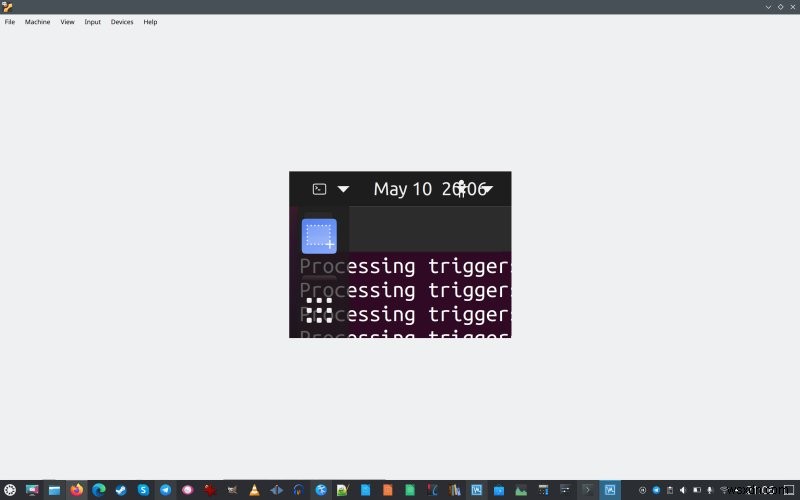Click the red splat app taskbar icon
This screenshot has height=500, width=800.
(210, 490)
